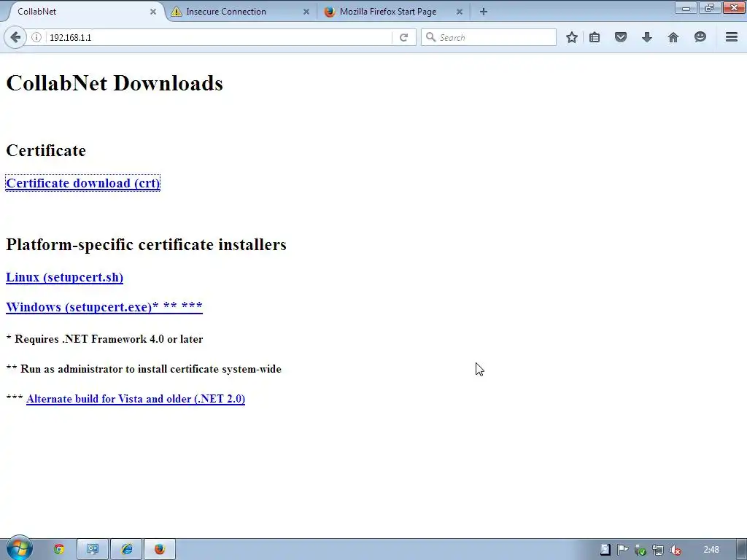Close the Insecure Connection tab
This screenshot has height=560, width=747.
pyautogui.click(x=306, y=12)
